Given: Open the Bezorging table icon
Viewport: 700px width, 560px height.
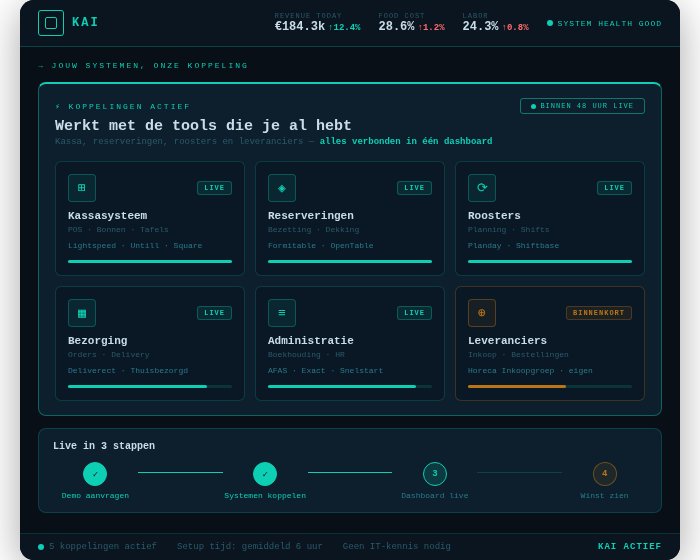Looking at the screenshot, I should [82, 313].
